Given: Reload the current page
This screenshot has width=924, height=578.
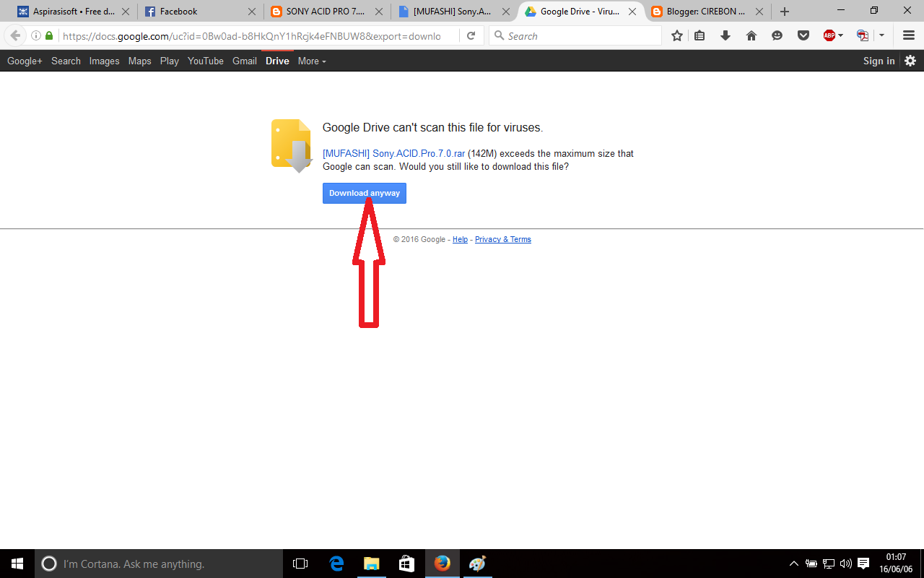Looking at the screenshot, I should pos(471,35).
